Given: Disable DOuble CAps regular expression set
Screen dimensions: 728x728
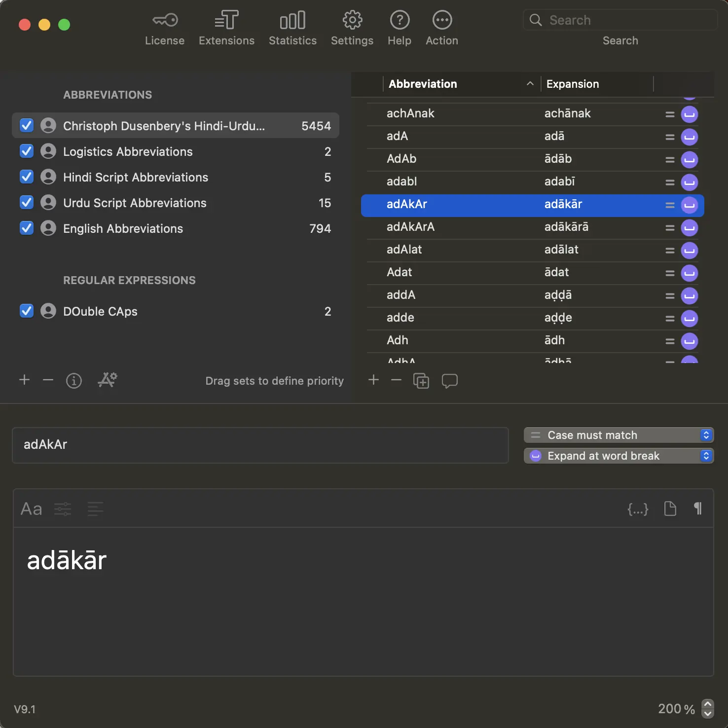Looking at the screenshot, I should [x=27, y=311].
